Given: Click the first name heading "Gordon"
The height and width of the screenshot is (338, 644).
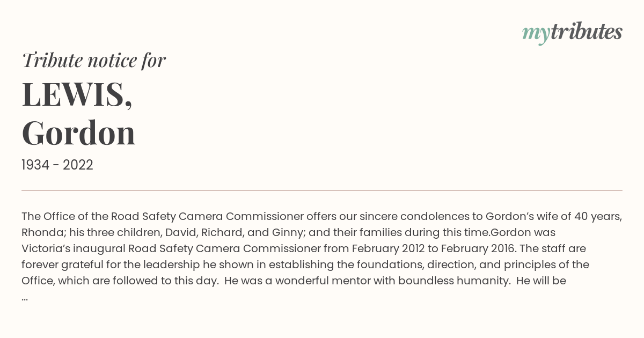Looking at the screenshot, I should [x=78, y=133].
